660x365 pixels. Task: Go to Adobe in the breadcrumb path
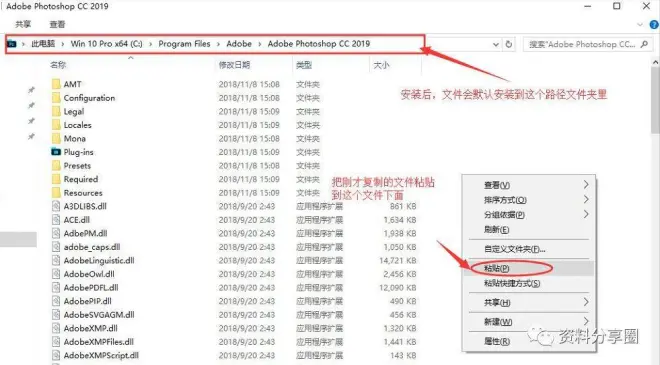239,44
